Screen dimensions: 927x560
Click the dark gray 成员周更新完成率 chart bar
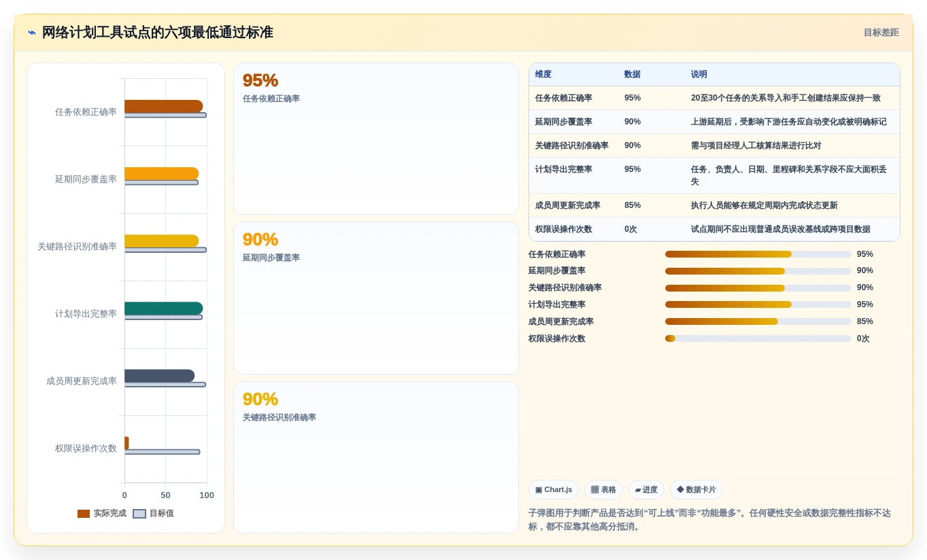[x=159, y=375]
